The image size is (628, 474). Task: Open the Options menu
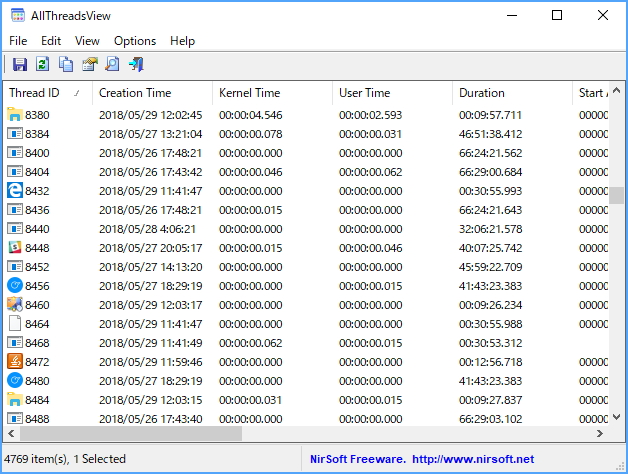coord(135,41)
